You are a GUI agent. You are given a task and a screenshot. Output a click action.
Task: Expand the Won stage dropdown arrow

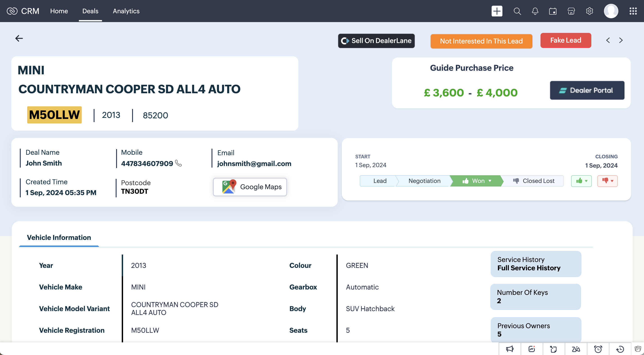pos(490,181)
